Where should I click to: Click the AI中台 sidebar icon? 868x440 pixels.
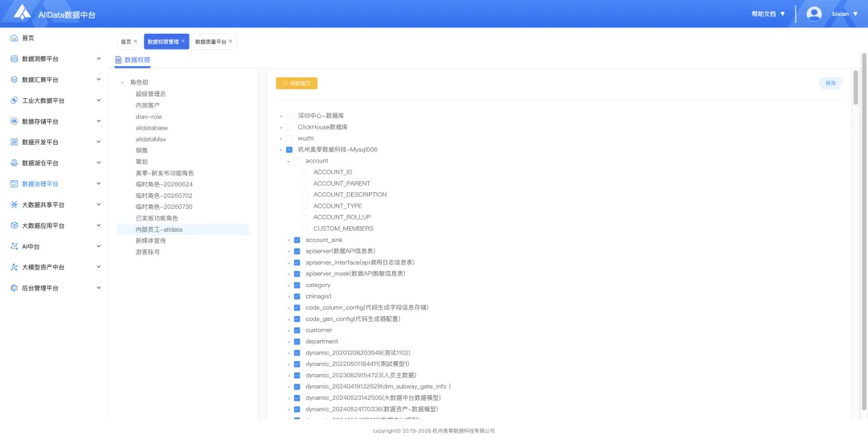(14, 246)
